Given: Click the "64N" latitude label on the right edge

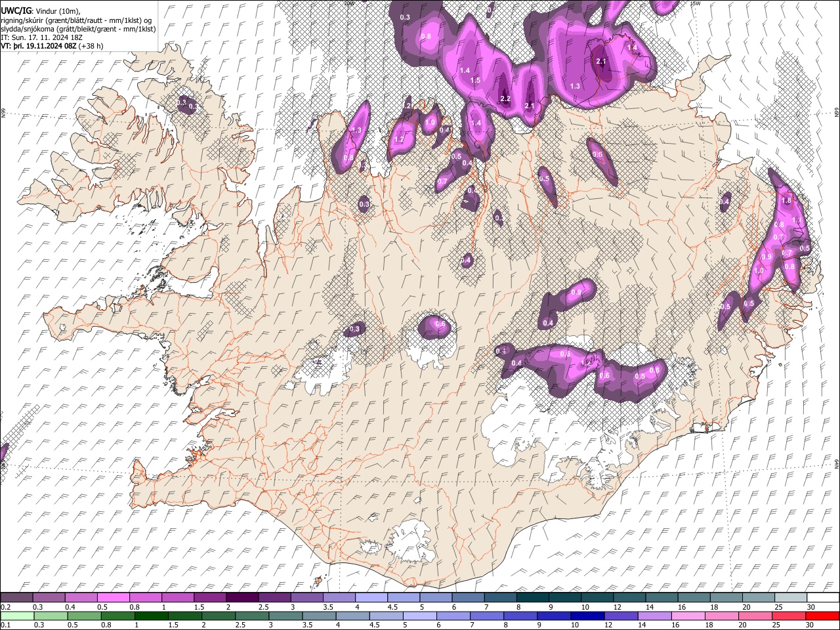Looking at the screenshot, I should tap(836, 463).
